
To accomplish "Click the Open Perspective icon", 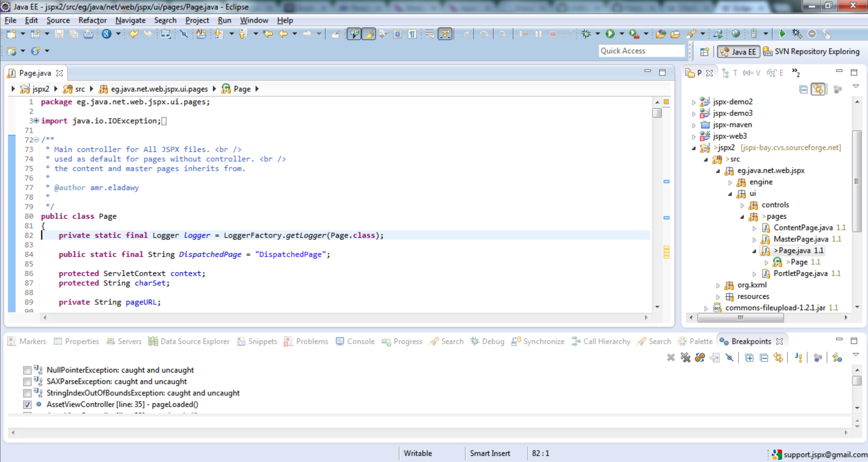I will (705, 52).
